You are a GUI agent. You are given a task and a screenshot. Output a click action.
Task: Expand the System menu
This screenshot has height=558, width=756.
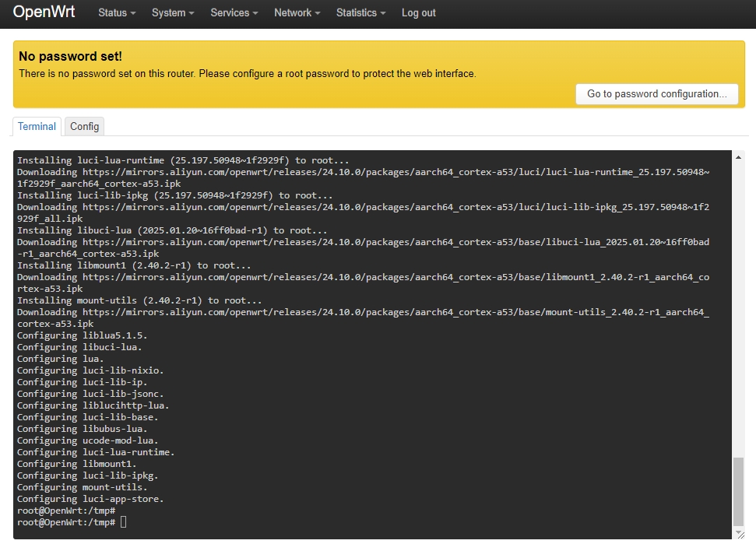coord(173,13)
